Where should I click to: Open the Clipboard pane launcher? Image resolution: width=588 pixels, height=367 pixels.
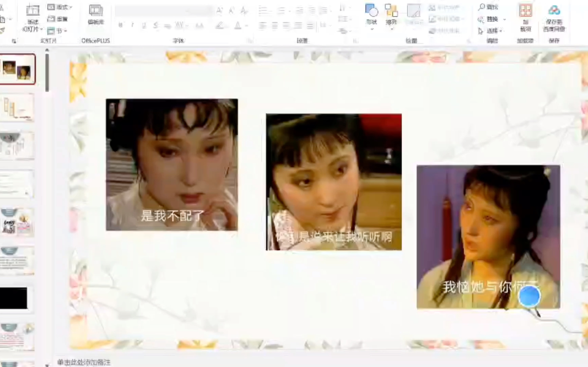tap(14, 41)
